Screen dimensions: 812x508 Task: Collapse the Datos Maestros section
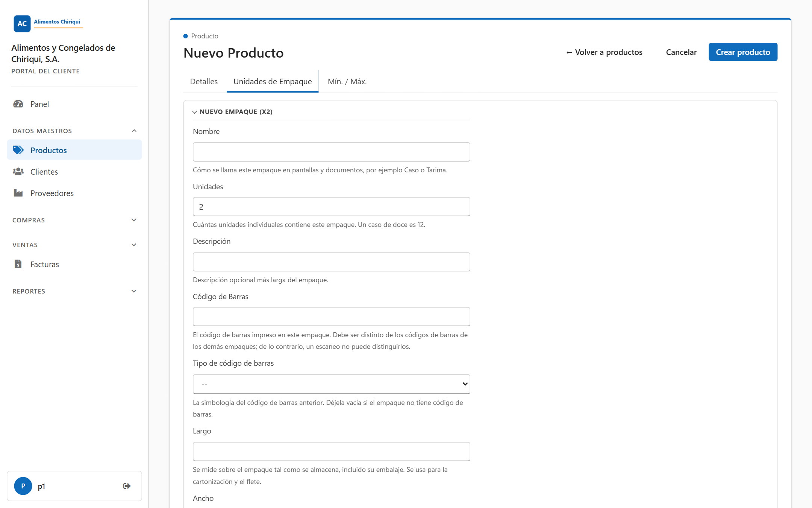(134, 131)
